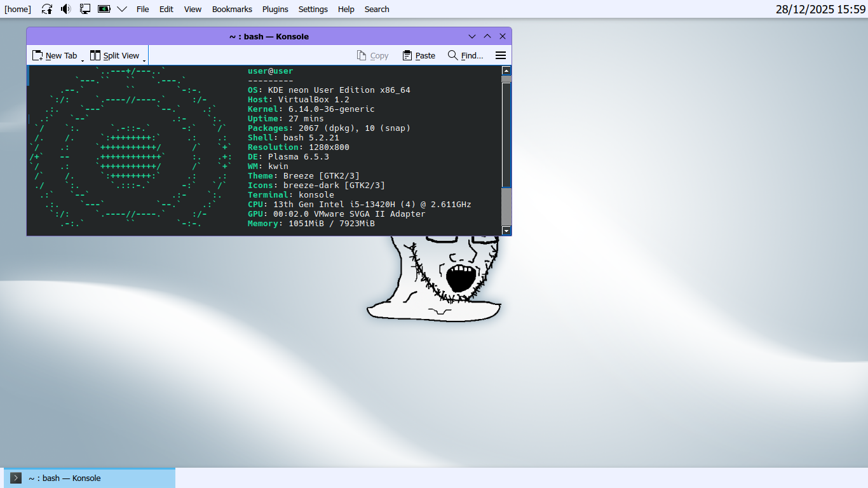
Task: Paste clipboard text via Paste button
Action: 419,56
